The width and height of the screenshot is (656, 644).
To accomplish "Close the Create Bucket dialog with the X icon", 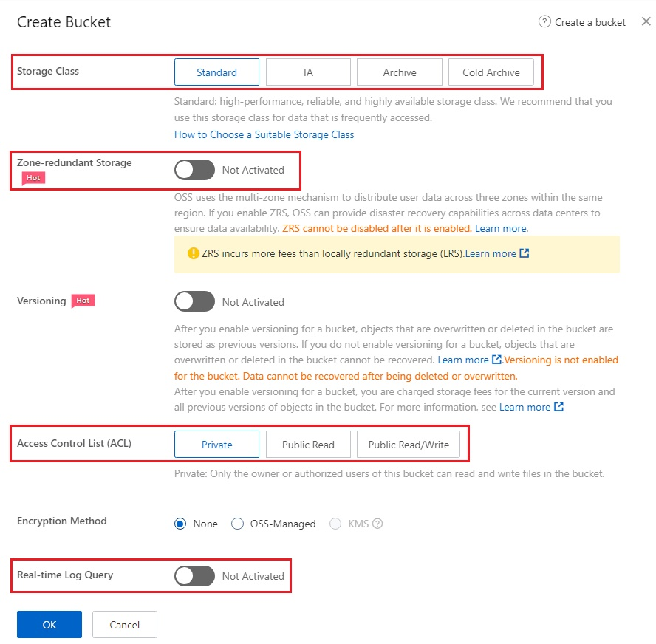I will click(646, 21).
